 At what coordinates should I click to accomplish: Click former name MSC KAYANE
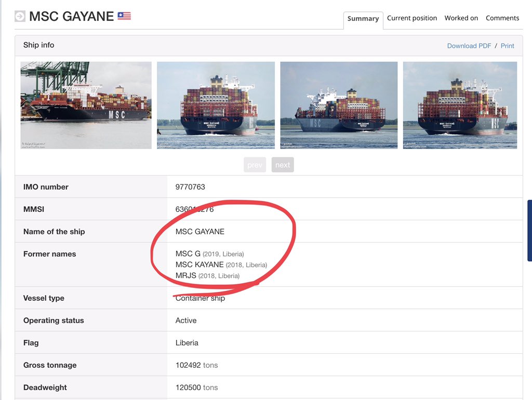tap(199, 264)
